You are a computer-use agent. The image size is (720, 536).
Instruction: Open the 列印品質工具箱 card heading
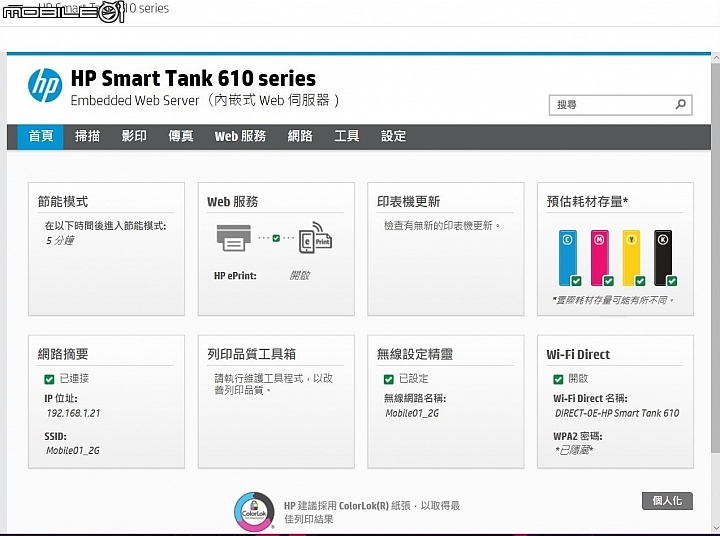252,354
